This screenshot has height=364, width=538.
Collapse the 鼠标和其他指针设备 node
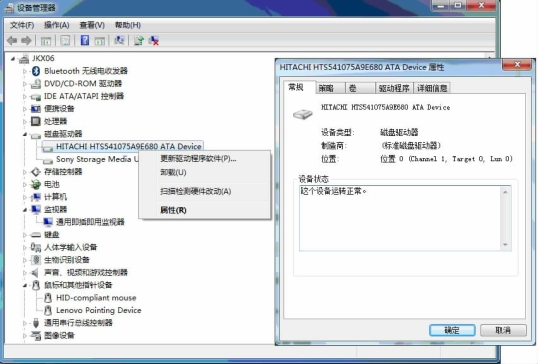(x=25, y=285)
